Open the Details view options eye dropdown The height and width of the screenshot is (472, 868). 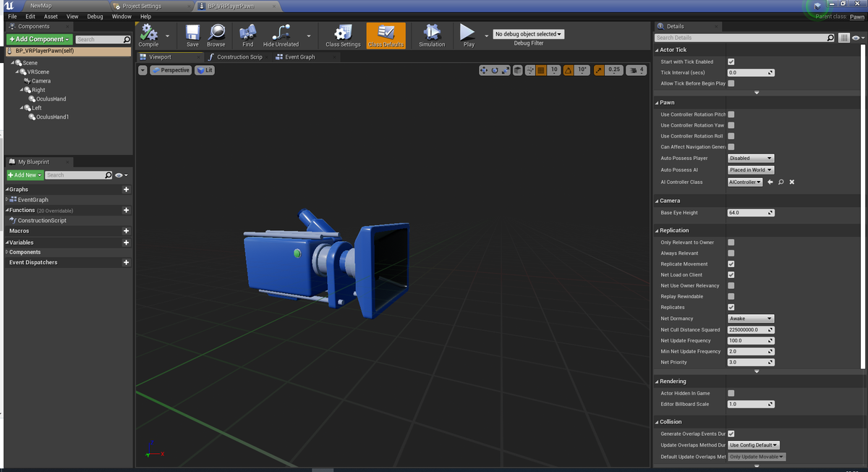858,38
